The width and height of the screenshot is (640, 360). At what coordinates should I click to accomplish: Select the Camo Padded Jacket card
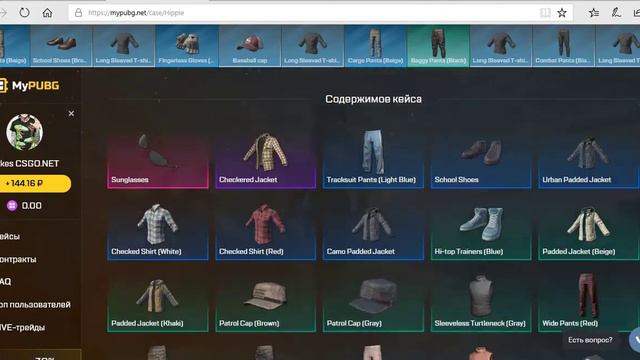(x=373, y=231)
